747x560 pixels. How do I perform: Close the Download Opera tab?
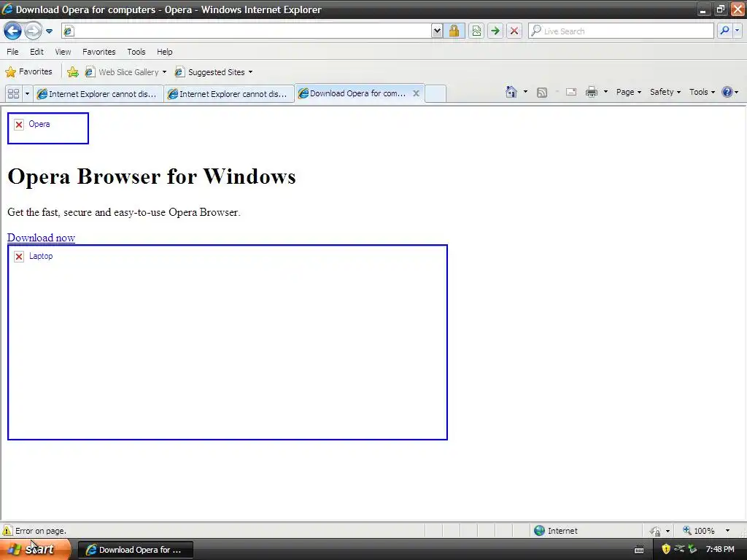point(416,93)
